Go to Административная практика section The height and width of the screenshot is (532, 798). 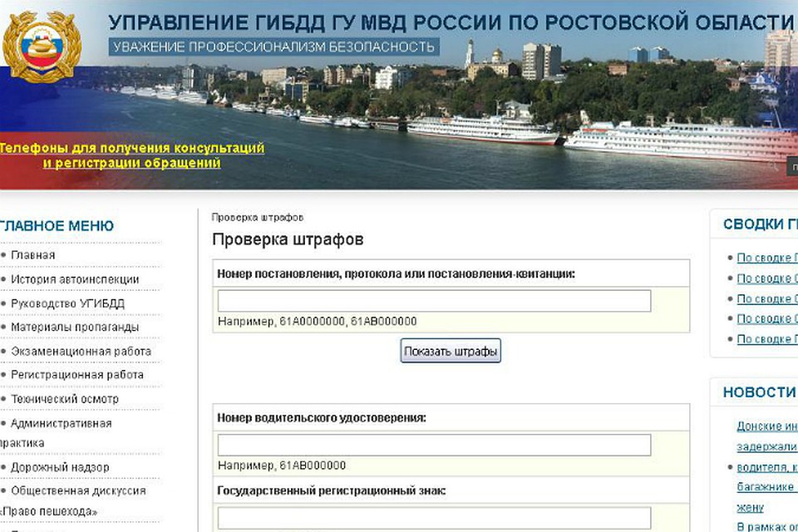[x=56, y=433]
